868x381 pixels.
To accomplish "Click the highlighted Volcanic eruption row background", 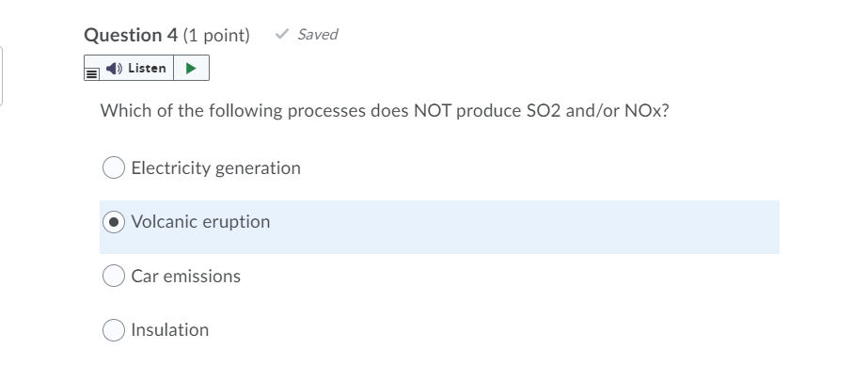I will (x=527, y=227).
